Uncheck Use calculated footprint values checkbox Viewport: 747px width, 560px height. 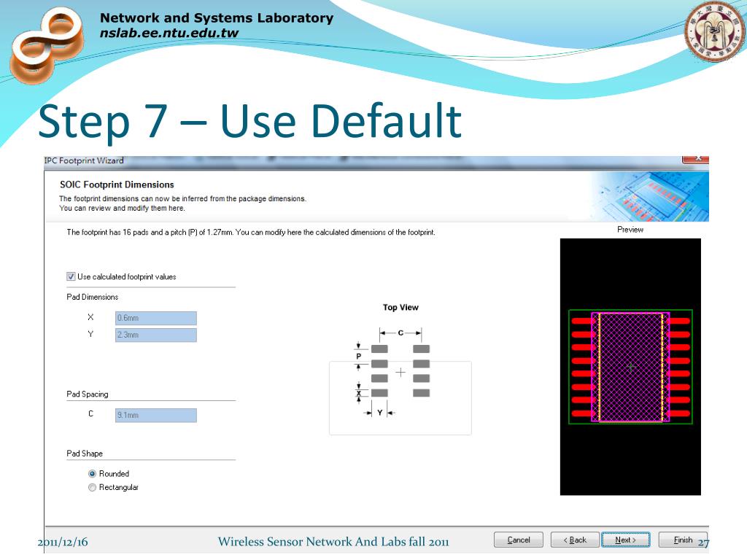[x=71, y=276]
